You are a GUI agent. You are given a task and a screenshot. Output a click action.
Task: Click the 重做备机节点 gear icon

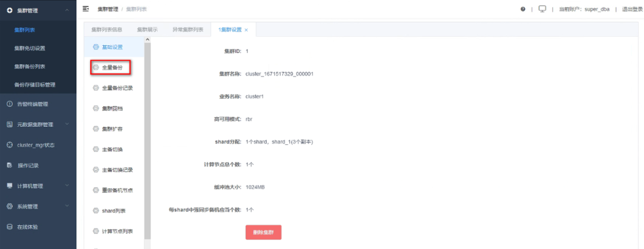[x=95, y=191]
